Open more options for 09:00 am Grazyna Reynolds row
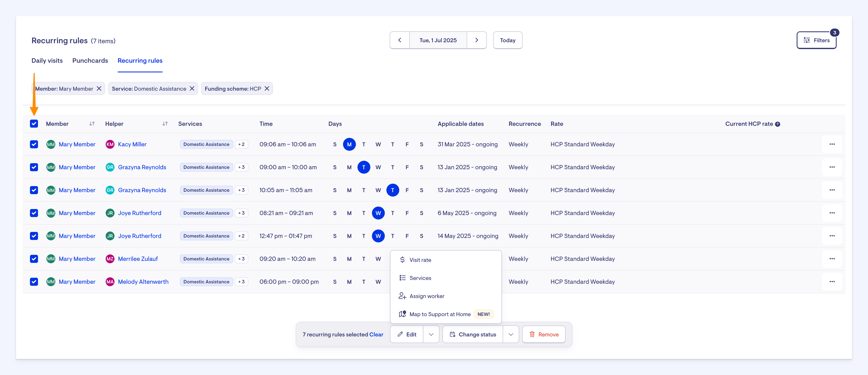The height and width of the screenshot is (375, 868). (x=832, y=167)
